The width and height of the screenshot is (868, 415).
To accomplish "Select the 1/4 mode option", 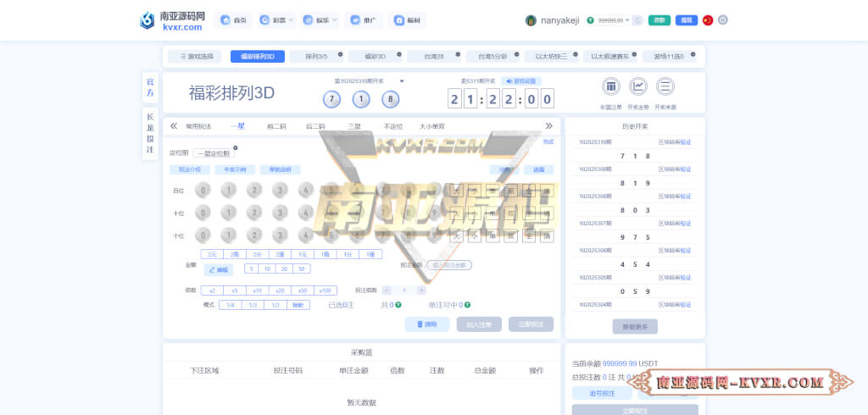I will coord(230,305).
